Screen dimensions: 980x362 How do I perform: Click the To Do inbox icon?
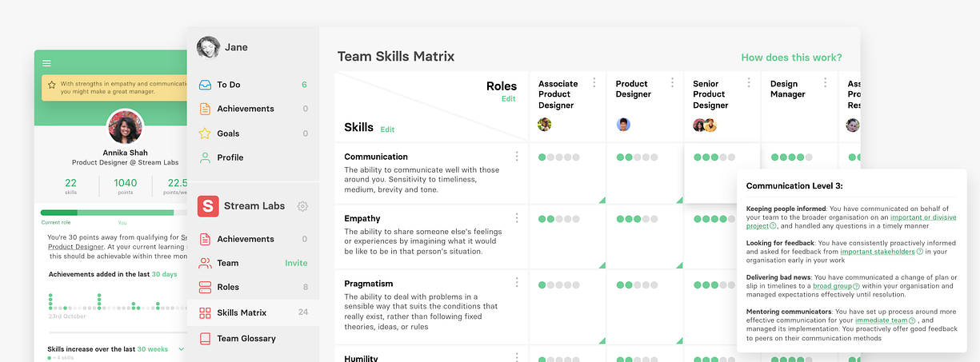(x=205, y=85)
